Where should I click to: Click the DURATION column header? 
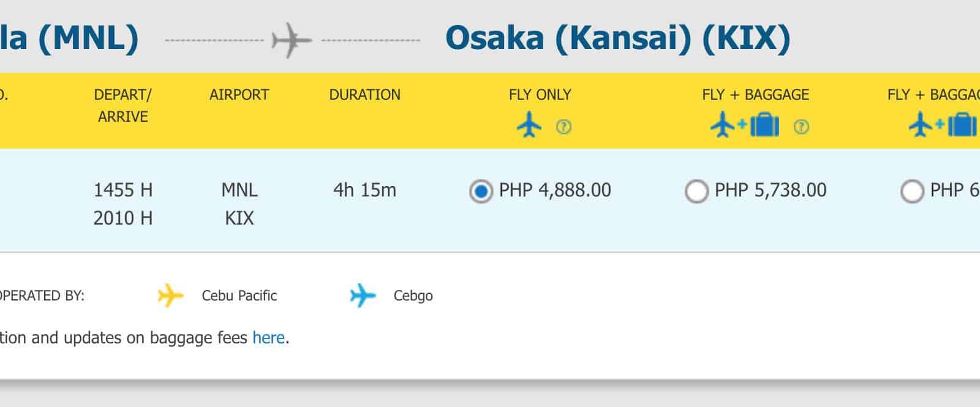click(x=365, y=95)
